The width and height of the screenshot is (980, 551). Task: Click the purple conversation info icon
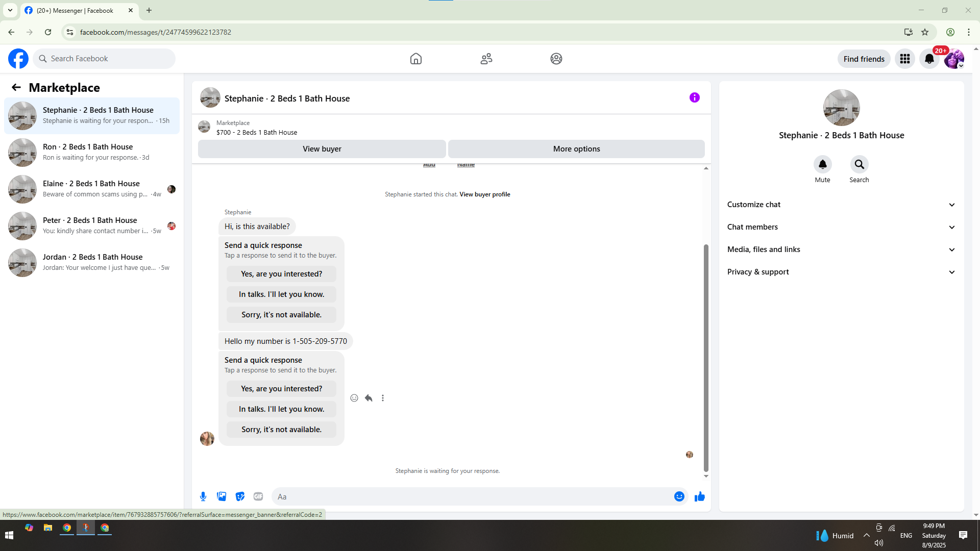[694, 97]
